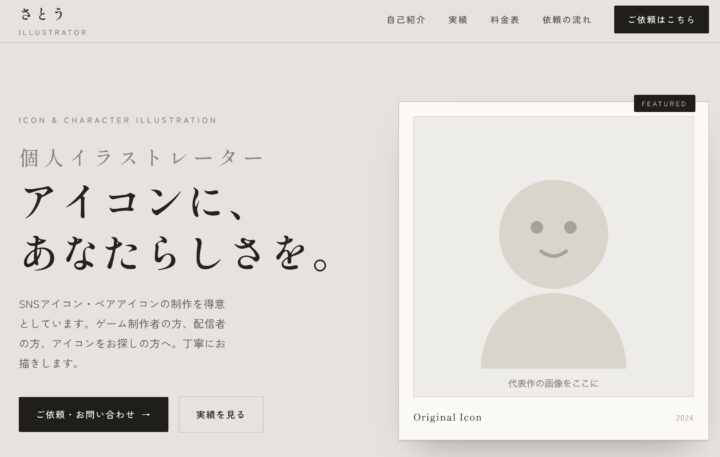This screenshot has width=720, height=457.
Task: Click the 個人イラストレーター subheading
Action: tap(141, 158)
